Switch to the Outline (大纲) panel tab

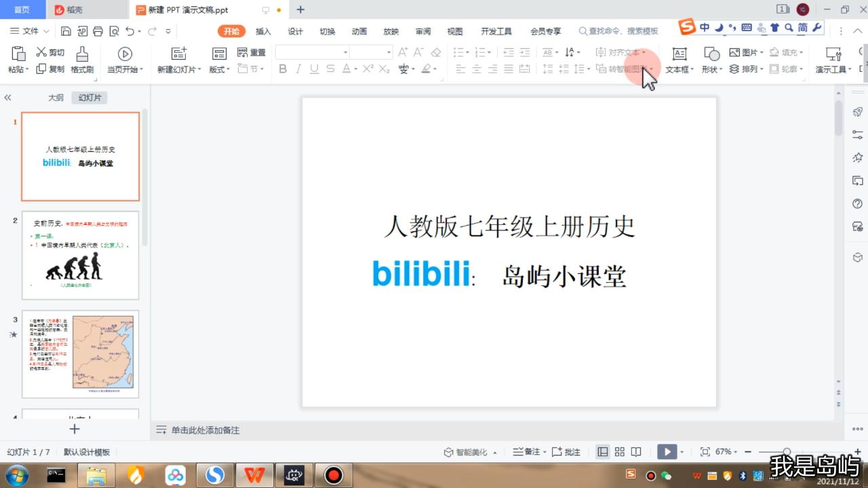[56, 97]
